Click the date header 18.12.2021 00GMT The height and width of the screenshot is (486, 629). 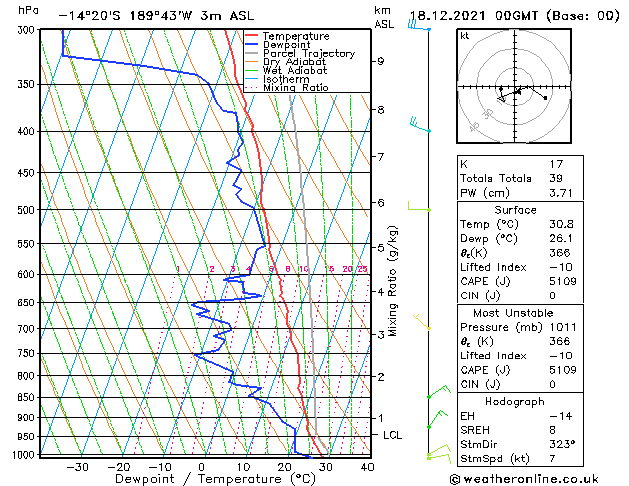[x=477, y=16]
